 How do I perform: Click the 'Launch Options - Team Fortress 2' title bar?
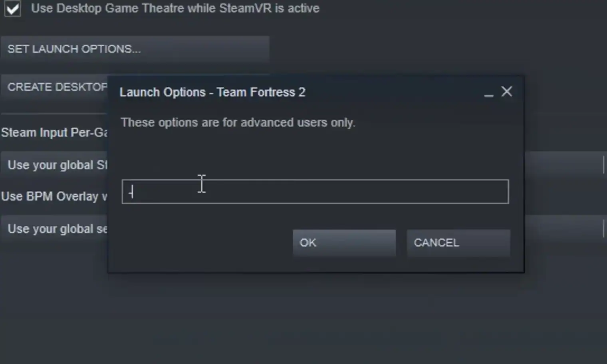pyautogui.click(x=296, y=92)
